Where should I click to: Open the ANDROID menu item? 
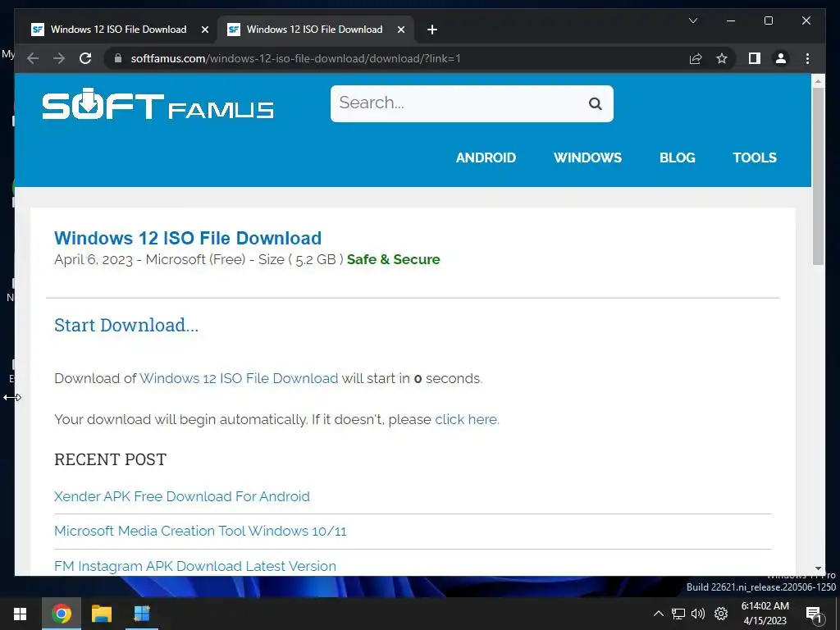coord(486,157)
